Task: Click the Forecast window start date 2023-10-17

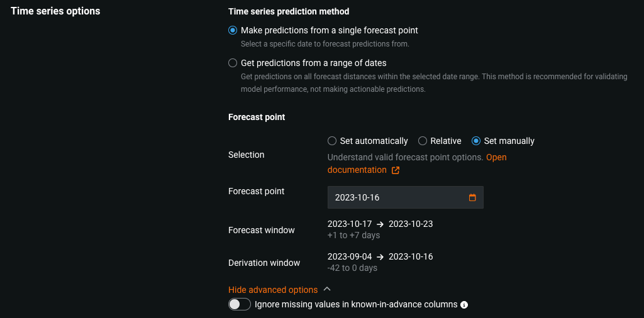Action: [x=350, y=224]
